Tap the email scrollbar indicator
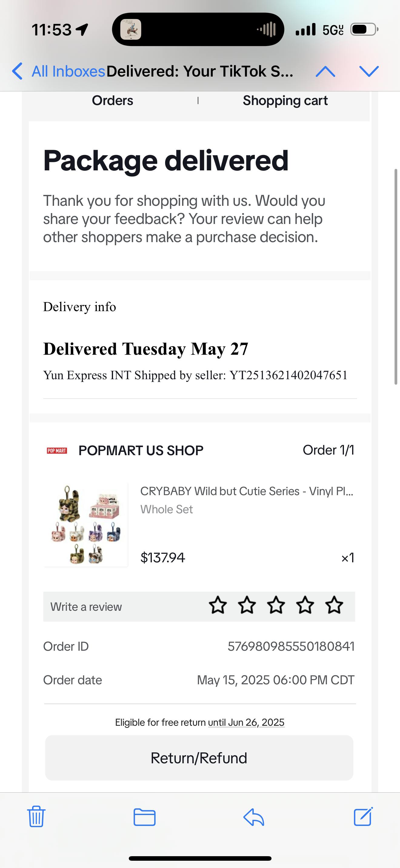400x868 pixels. click(x=396, y=276)
